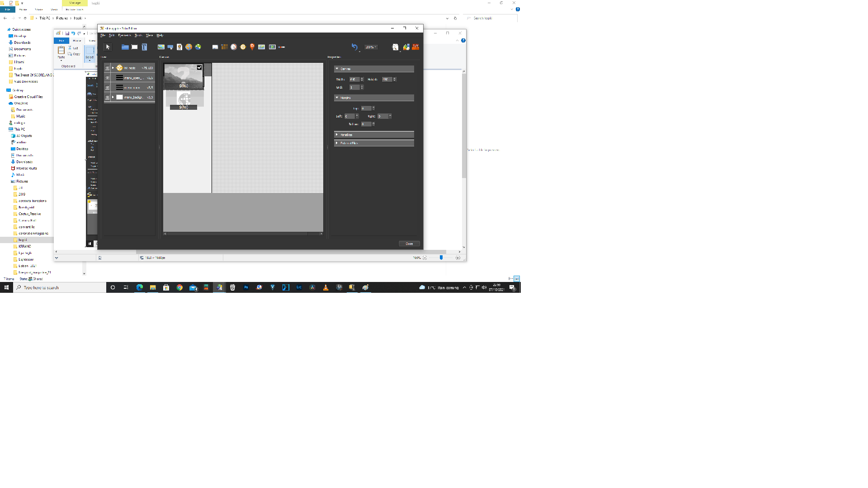Add a map pin element
The height and width of the screenshot is (488, 868).
252,47
